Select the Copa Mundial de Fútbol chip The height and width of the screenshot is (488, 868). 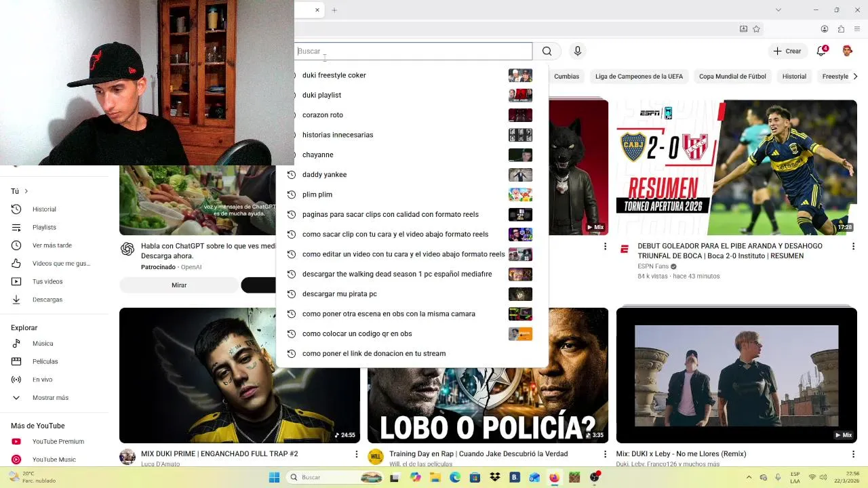pos(732,77)
